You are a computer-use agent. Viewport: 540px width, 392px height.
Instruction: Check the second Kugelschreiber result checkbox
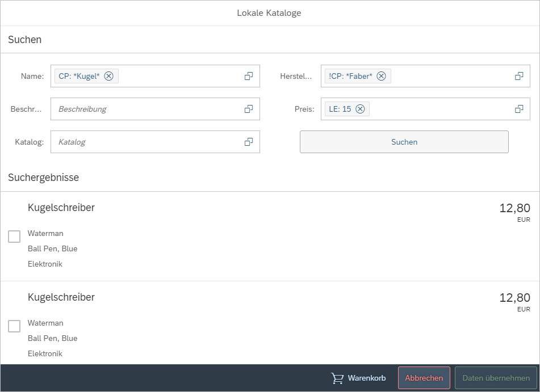(14, 326)
